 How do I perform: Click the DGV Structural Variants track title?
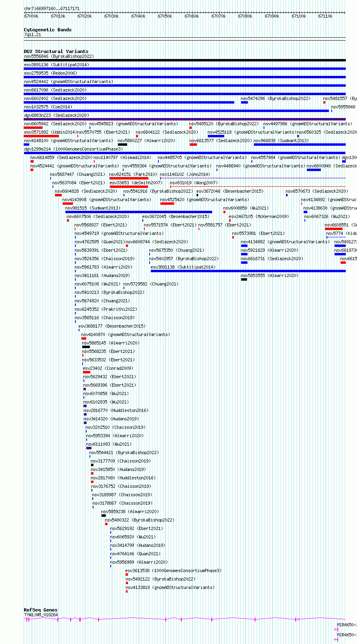(x=56, y=51)
